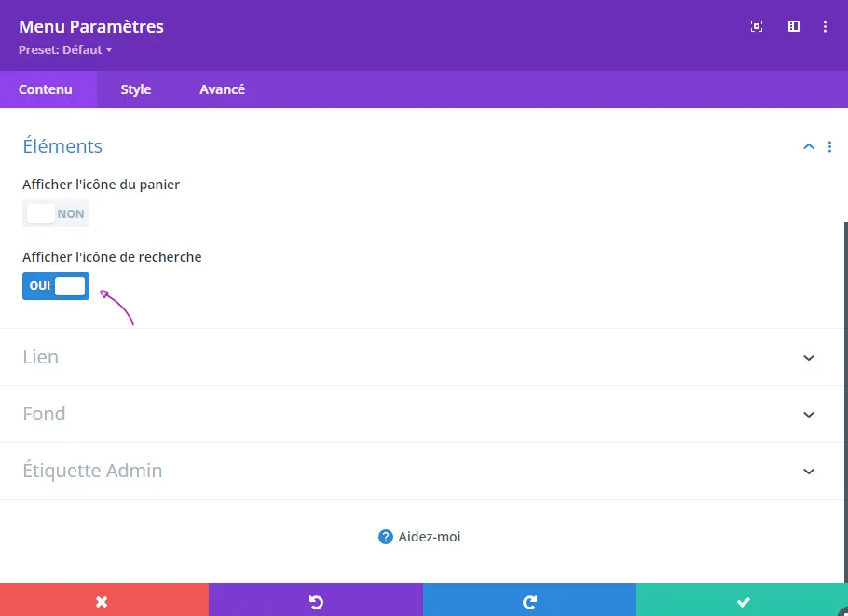Switch to the Contenu tab
Image resolution: width=848 pixels, height=616 pixels.
click(x=46, y=89)
